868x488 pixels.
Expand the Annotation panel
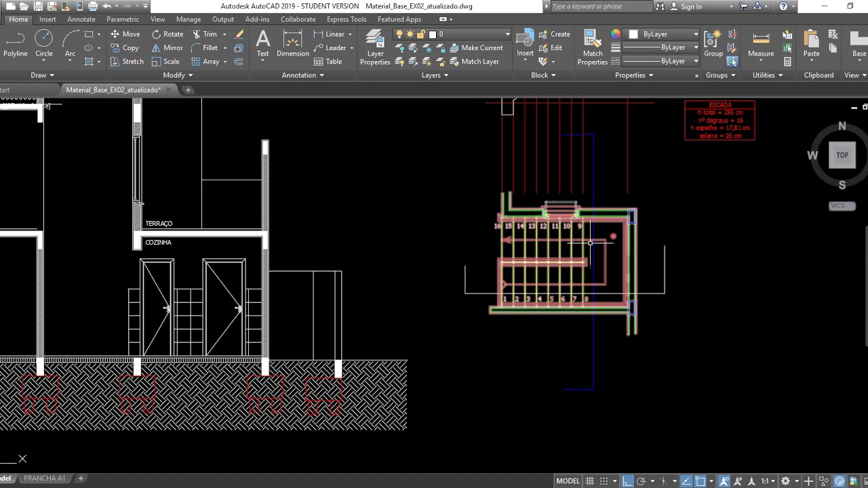click(303, 75)
